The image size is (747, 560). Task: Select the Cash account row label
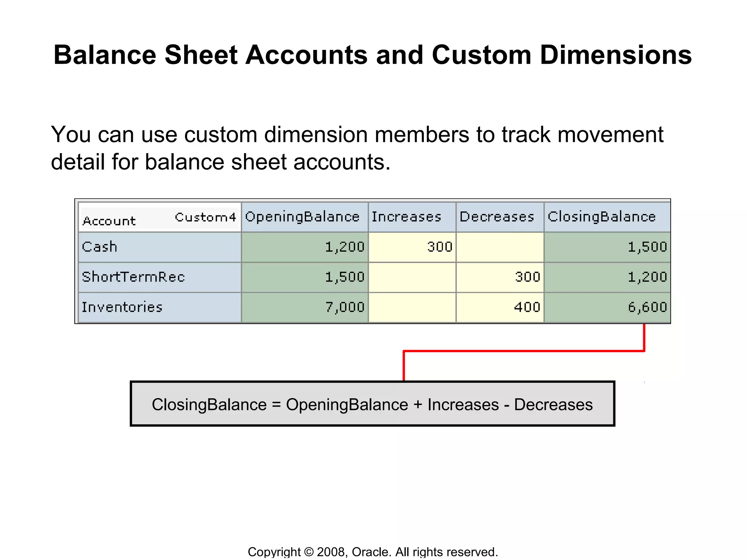tap(160, 247)
